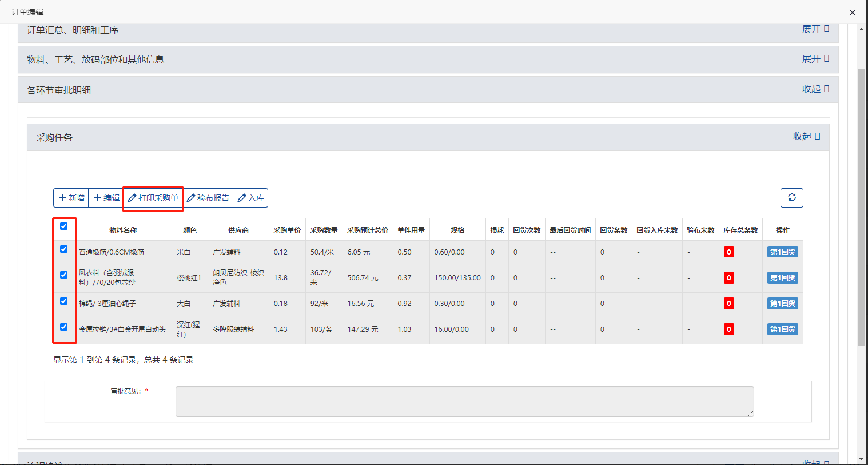Sort by 供应商 column header
Viewport: 868px width, 465px height.
238,230
